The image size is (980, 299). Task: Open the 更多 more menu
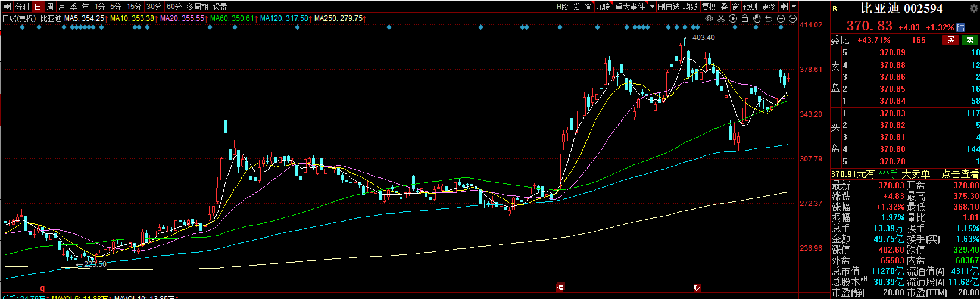(x=769, y=7)
